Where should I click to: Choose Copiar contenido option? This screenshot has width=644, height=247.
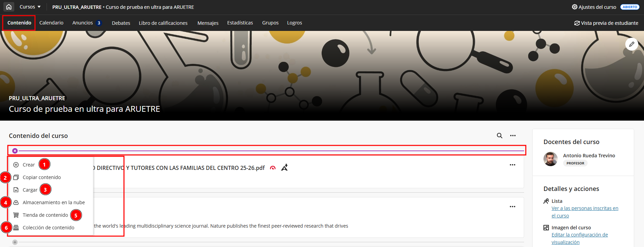[41, 177]
